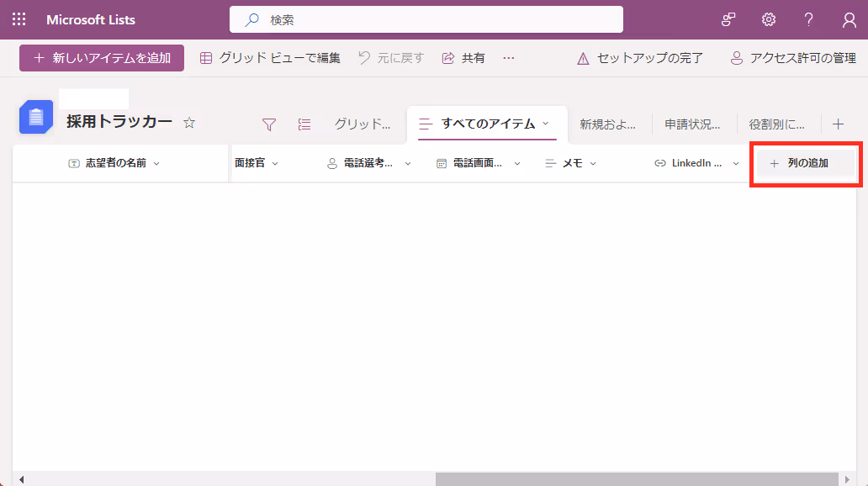
Task: Open the account profile icon
Action: 849,20
